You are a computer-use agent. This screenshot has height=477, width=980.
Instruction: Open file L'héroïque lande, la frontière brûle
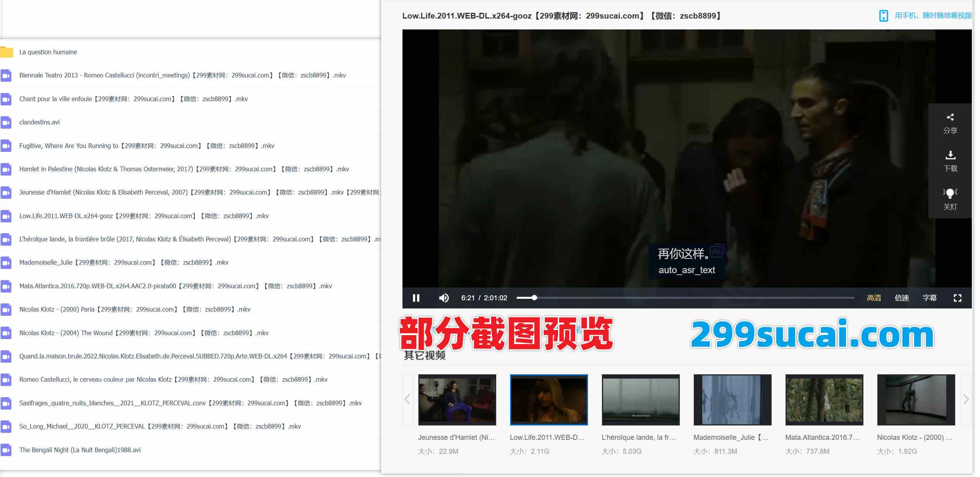(200, 239)
